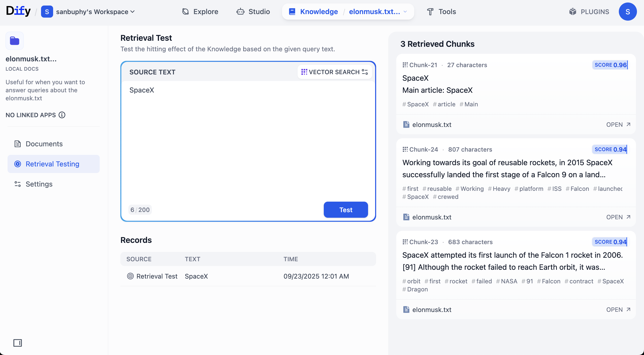Go to the Explore tab
The width and height of the screenshot is (644, 355).
coord(200,12)
